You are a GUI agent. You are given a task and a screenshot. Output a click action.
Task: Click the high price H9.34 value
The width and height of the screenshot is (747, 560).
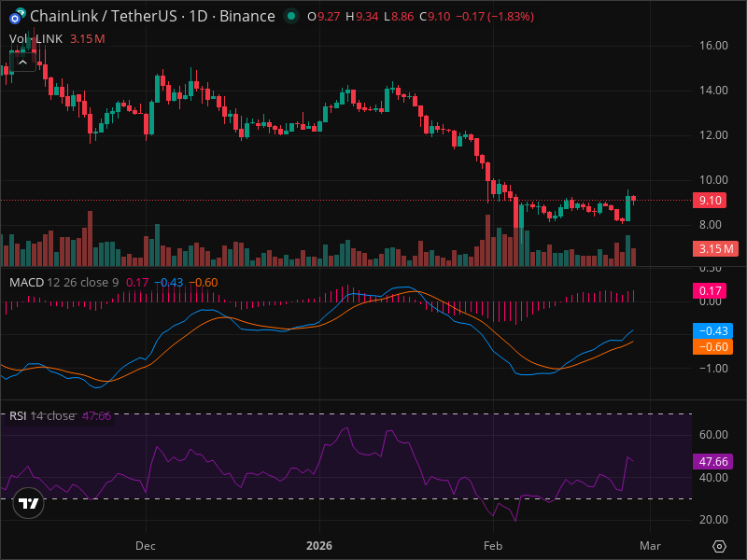(x=362, y=17)
